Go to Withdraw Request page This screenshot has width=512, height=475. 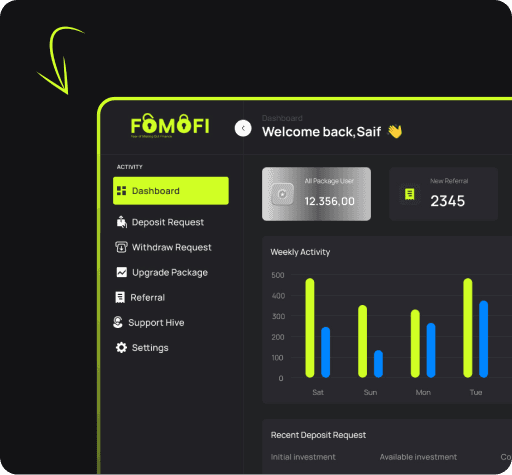[x=172, y=247]
